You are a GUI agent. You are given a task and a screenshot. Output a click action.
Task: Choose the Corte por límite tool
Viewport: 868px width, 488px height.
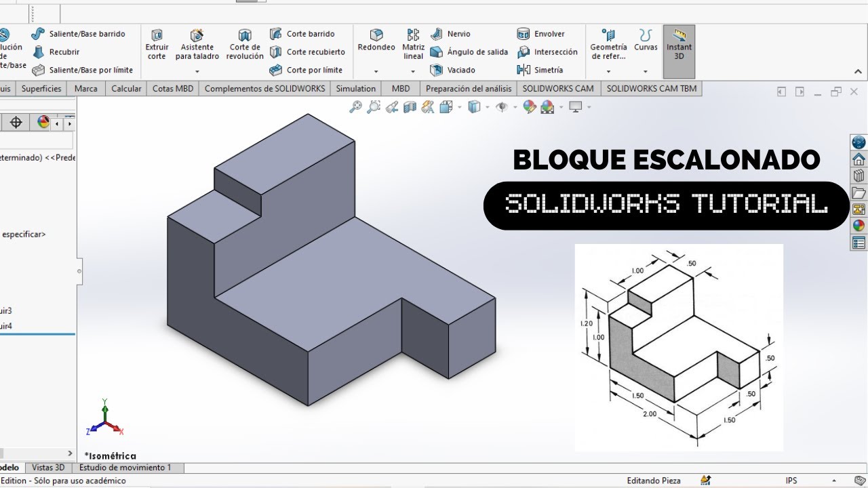click(x=306, y=70)
